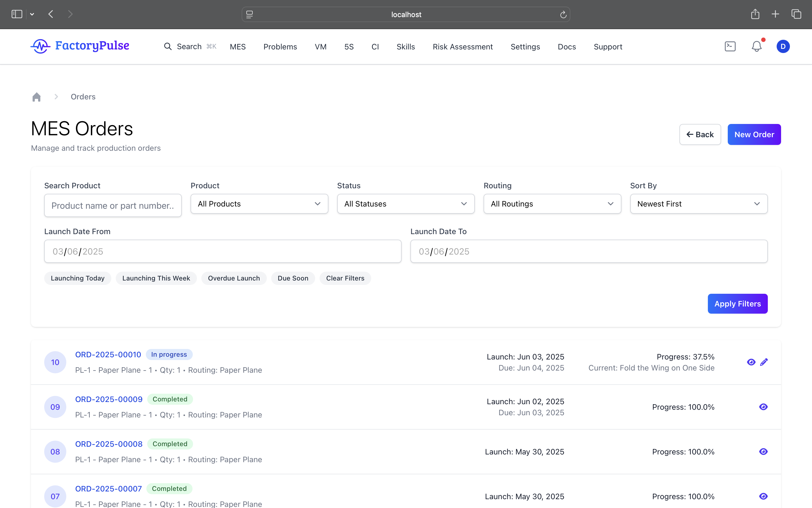Focus the Launch Date From field

[x=223, y=251]
